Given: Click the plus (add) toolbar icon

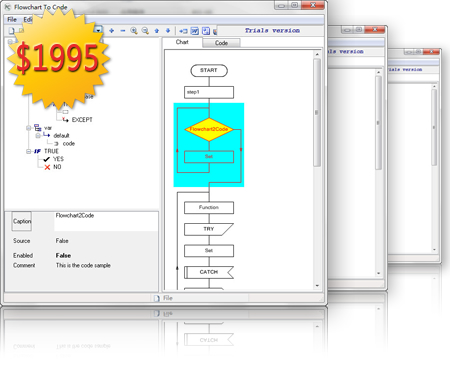Looking at the screenshot, I should tap(112, 31).
